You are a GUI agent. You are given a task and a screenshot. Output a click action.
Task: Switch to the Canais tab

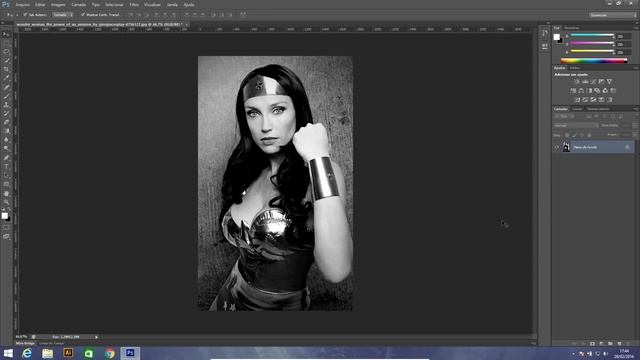[x=577, y=109]
